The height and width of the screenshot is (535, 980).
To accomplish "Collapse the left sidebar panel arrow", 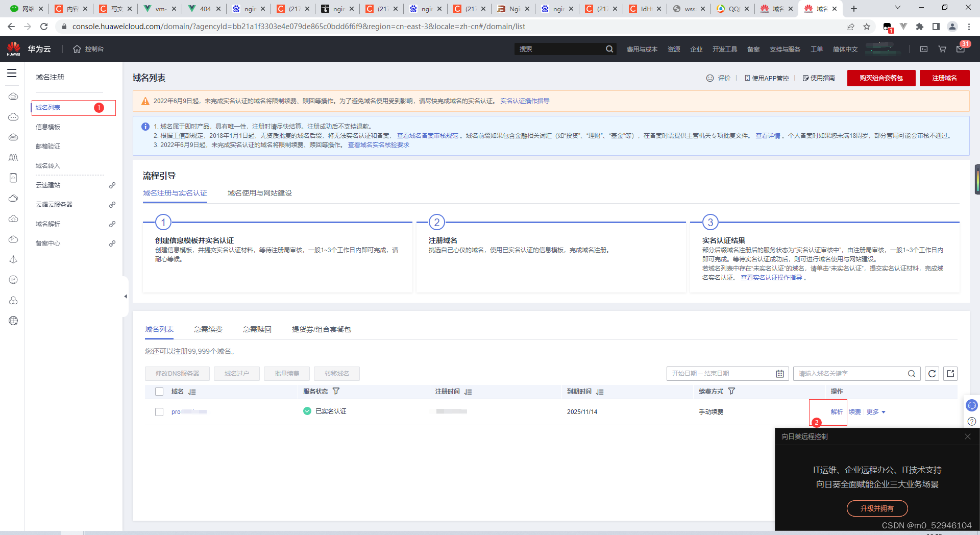I will pyautogui.click(x=125, y=296).
